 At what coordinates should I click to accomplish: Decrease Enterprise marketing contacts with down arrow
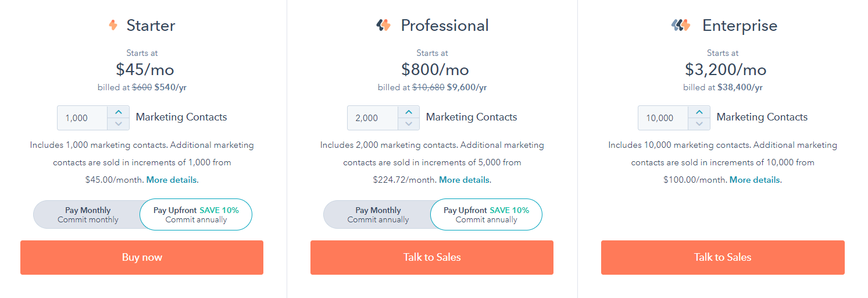point(699,124)
